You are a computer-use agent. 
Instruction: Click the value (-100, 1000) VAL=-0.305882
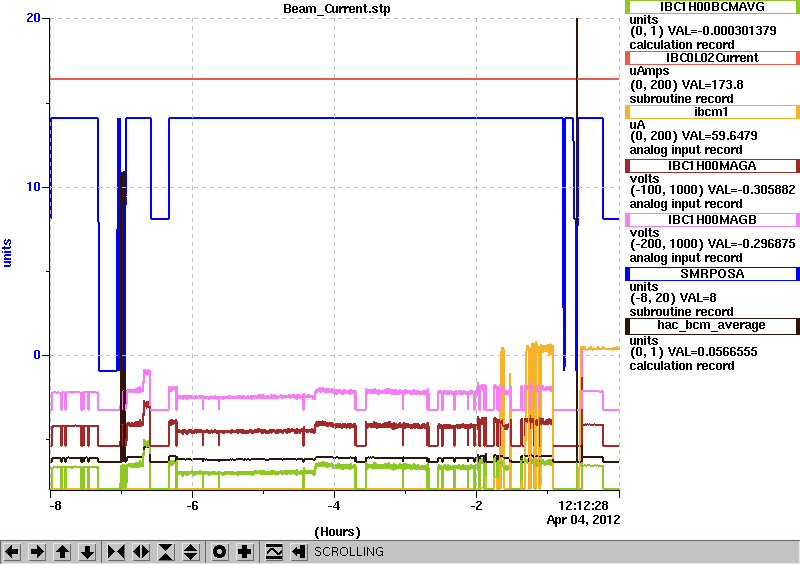tap(712, 190)
